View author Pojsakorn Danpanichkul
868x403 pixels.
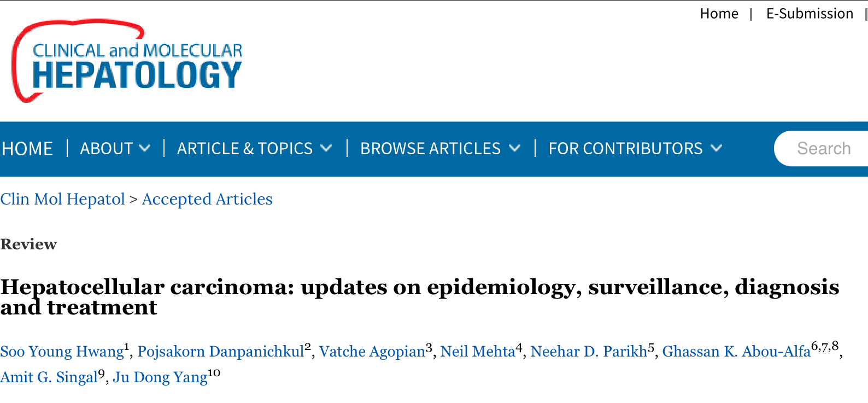point(221,352)
